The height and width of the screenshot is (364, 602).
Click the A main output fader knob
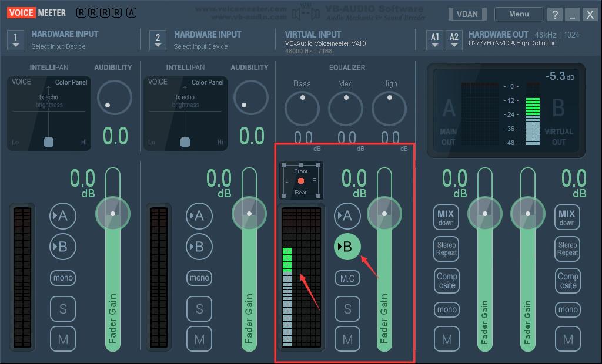(x=485, y=214)
